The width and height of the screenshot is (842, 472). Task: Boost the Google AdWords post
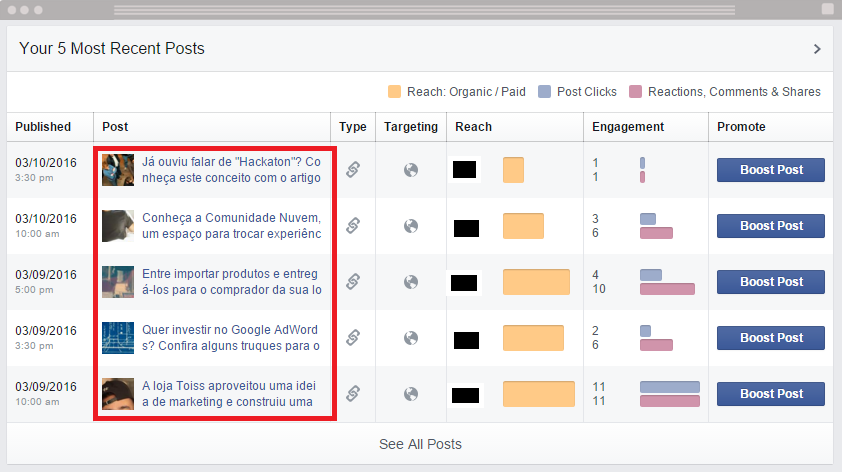[x=771, y=338]
